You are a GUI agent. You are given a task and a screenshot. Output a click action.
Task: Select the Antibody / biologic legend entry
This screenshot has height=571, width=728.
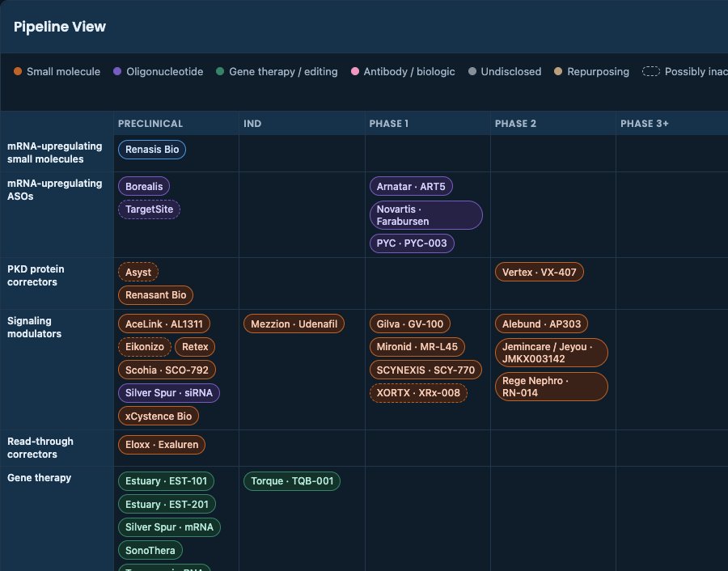[x=403, y=71]
